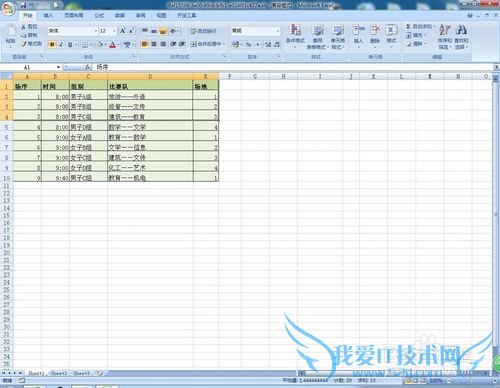The height and width of the screenshot is (388, 500).
Task: Click the formula bar input field
Action: (294, 67)
